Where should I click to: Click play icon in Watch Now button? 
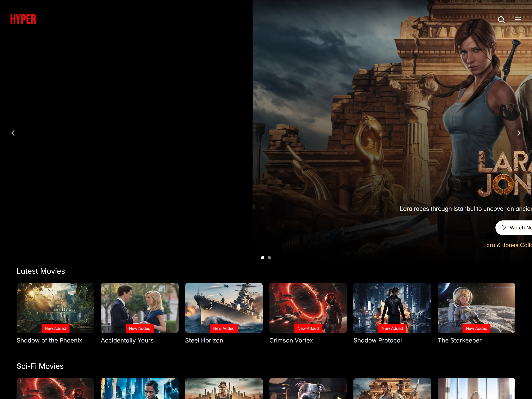[504, 228]
